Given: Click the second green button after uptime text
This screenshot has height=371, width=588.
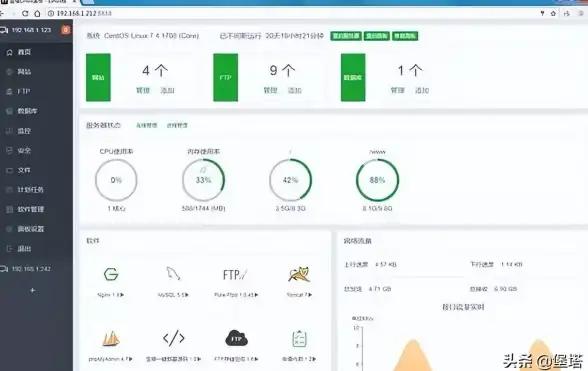Looking at the screenshot, I should [x=377, y=36].
